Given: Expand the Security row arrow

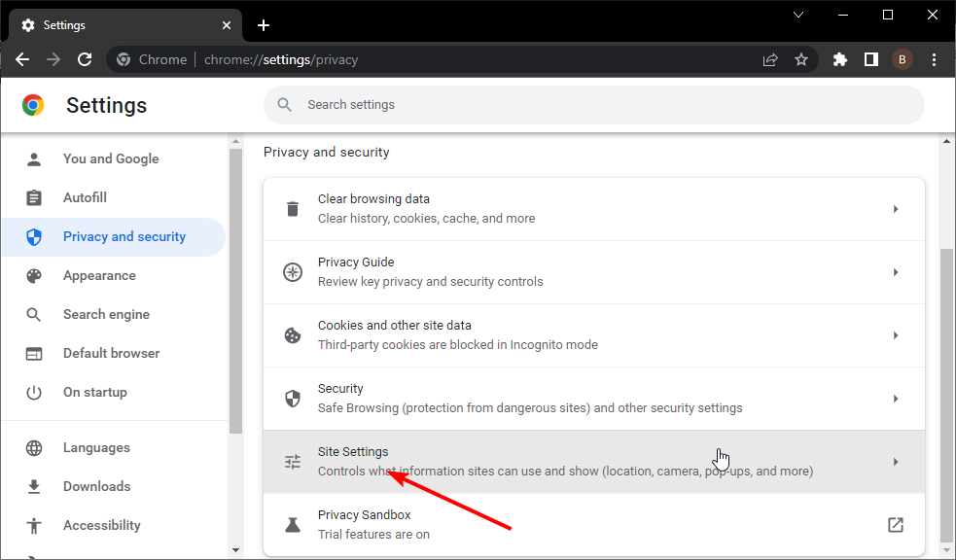Looking at the screenshot, I should [895, 399].
